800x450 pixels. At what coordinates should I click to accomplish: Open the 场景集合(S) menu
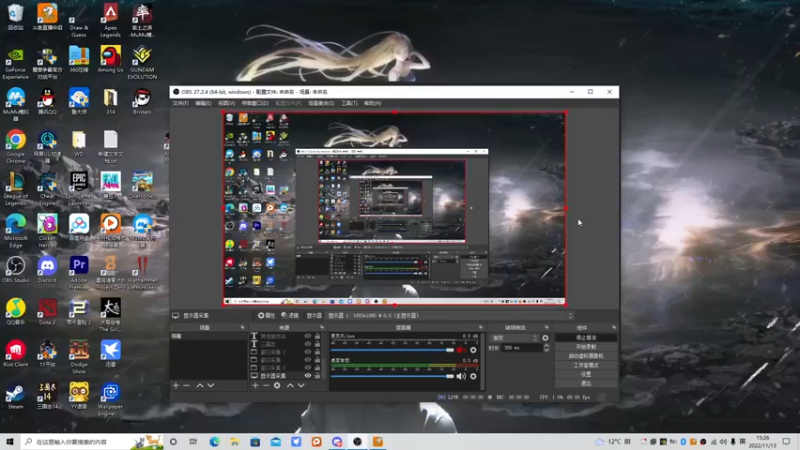tap(321, 103)
